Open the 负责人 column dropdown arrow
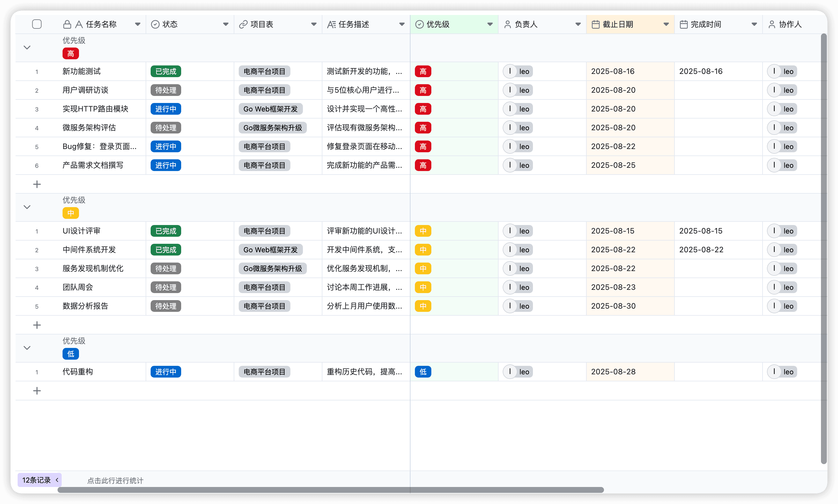The width and height of the screenshot is (838, 504). coord(578,24)
